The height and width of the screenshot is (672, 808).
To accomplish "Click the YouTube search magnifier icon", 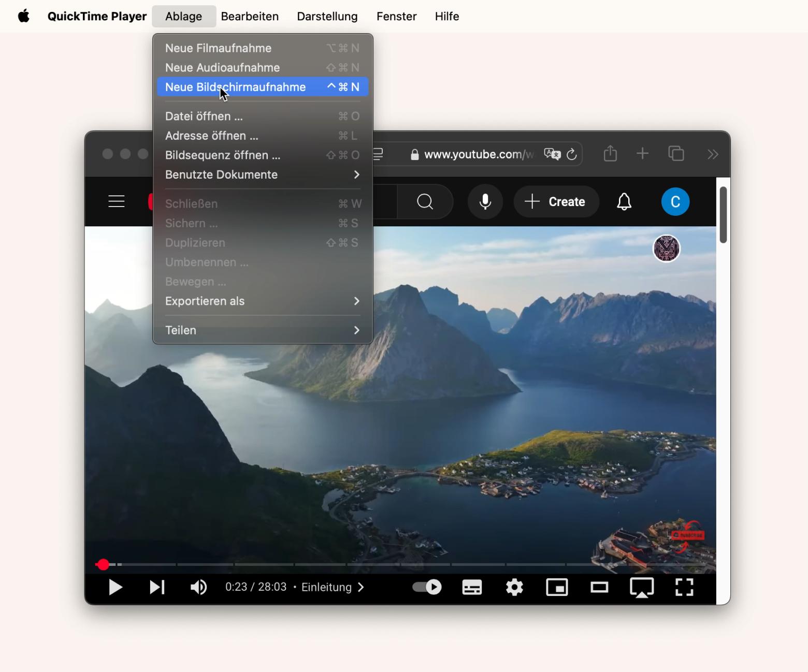I will 425,201.
